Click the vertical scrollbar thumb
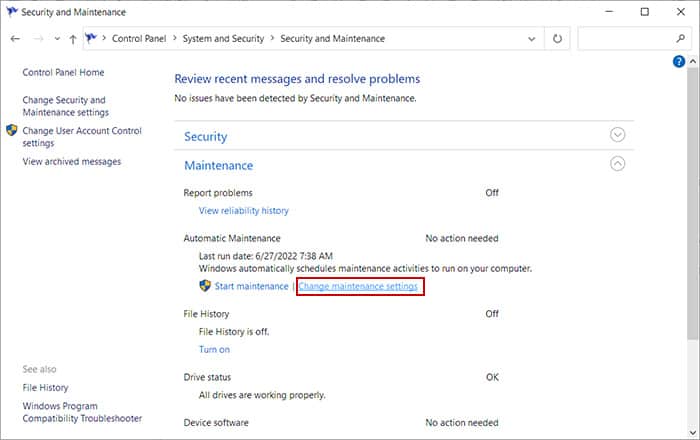 tap(693, 204)
